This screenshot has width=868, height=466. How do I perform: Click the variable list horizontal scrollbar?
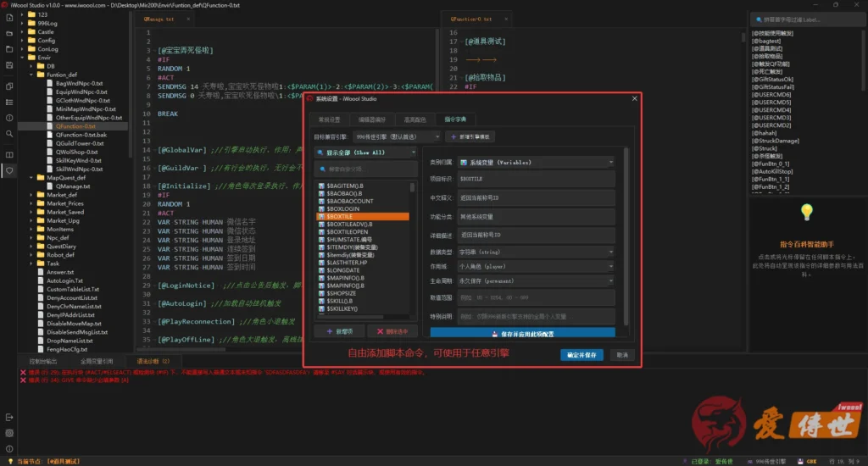(x=351, y=317)
